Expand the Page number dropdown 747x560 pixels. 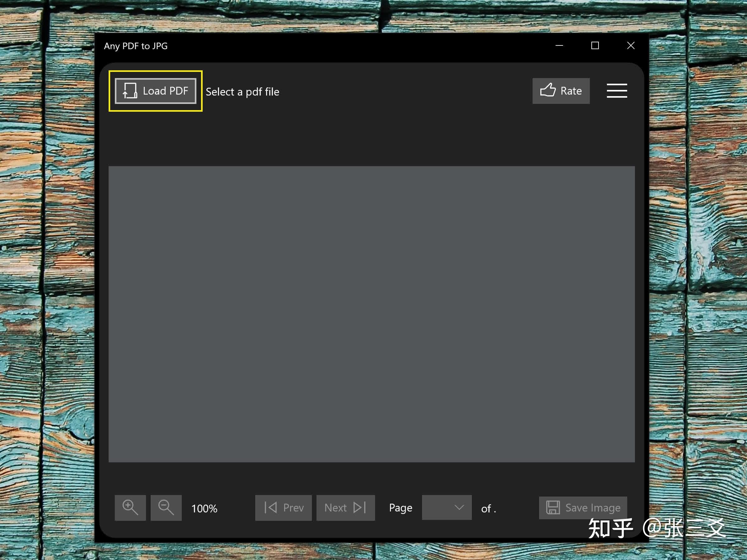445,507
